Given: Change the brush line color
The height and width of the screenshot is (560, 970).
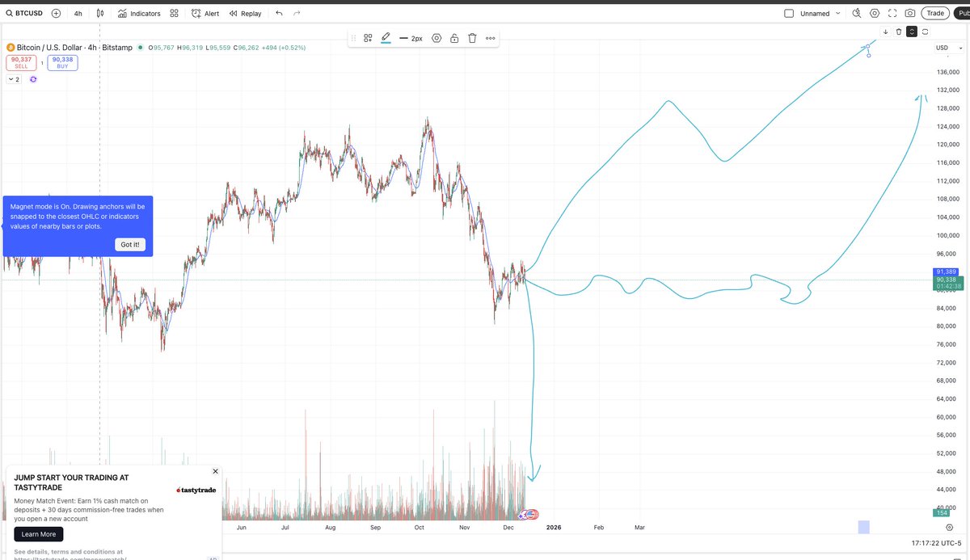Looking at the screenshot, I should 386,38.
